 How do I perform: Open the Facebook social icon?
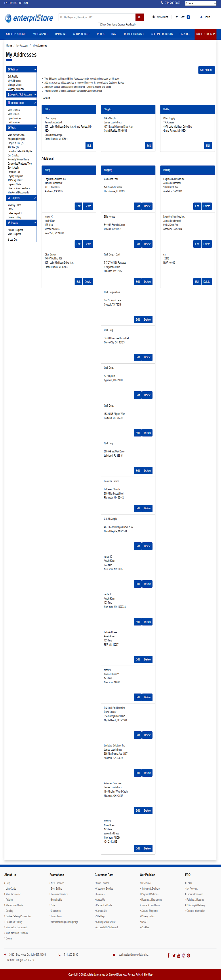pyautogui.click(x=169, y=955)
